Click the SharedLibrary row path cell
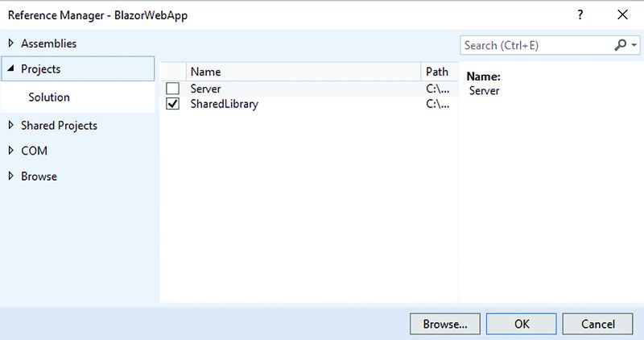This screenshot has width=644, height=340. click(x=437, y=104)
